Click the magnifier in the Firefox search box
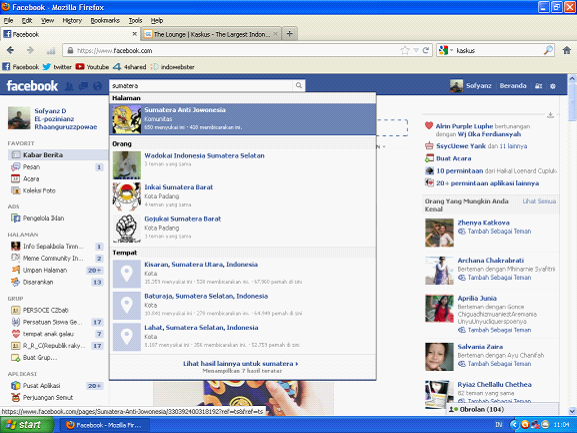Viewport: 577px width, 433px height. pyautogui.click(x=548, y=50)
